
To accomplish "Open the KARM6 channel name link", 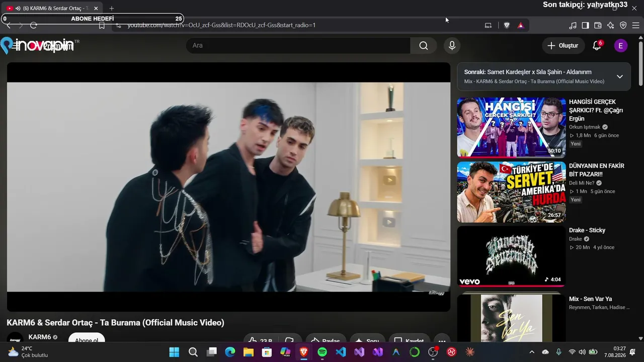I will click(x=40, y=337).
